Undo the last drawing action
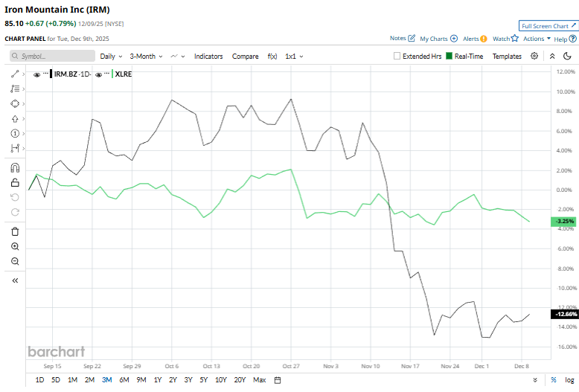579x392 pixels. tap(15, 197)
